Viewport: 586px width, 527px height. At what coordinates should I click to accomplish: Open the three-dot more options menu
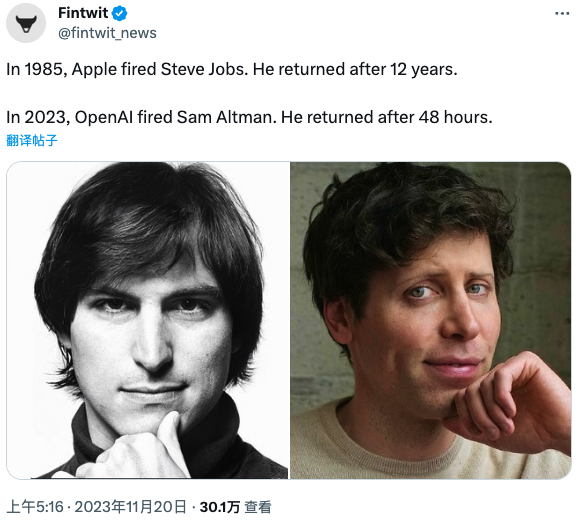(562, 14)
